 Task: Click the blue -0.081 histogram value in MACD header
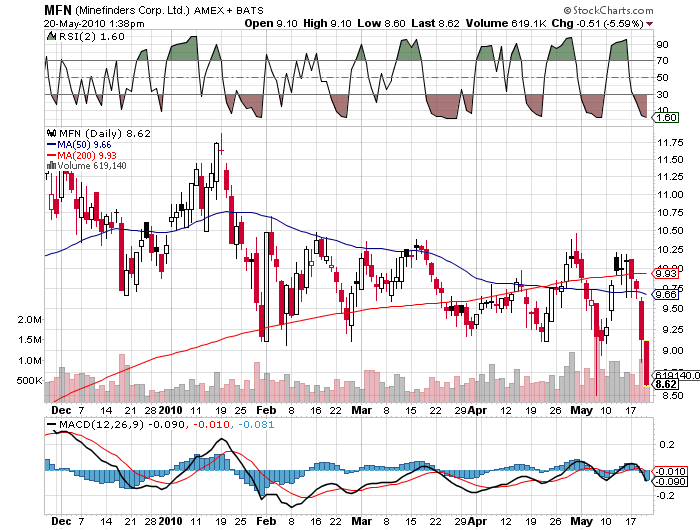(256, 424)
